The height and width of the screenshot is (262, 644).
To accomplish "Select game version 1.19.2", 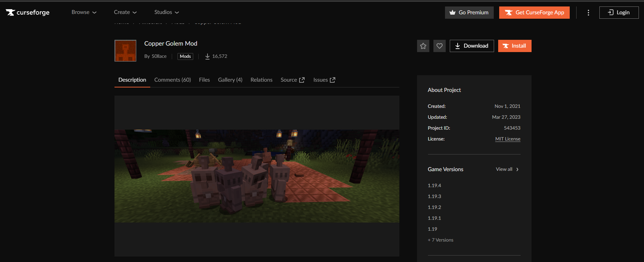I will click(x=434, y=207).
